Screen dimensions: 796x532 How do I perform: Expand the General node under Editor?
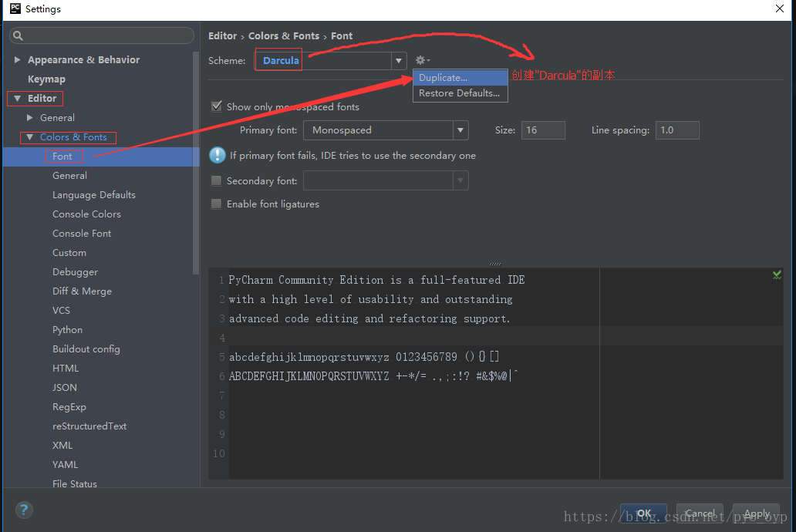coord(30,118)
